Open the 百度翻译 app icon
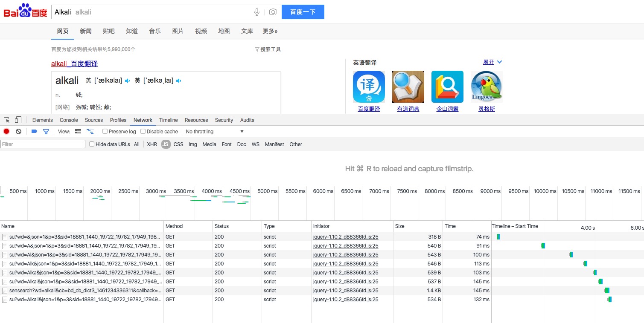The height and width of the screenshot is (323, 644). click(x=369, y=87)
